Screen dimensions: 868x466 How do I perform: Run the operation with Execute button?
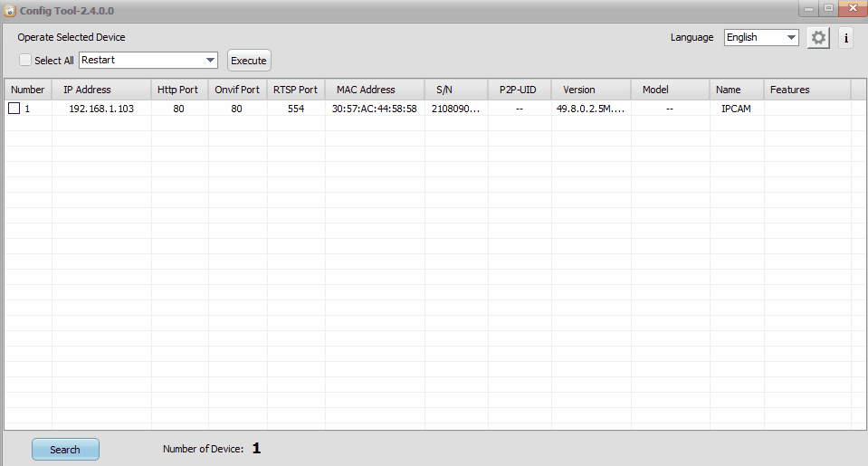pos(249,61)
